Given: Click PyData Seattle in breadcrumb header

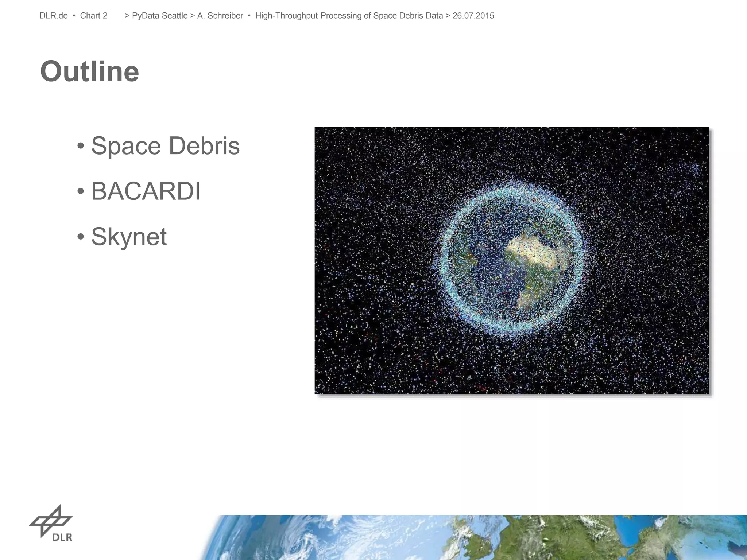Looking at the screenshot, I should point(160,16).
